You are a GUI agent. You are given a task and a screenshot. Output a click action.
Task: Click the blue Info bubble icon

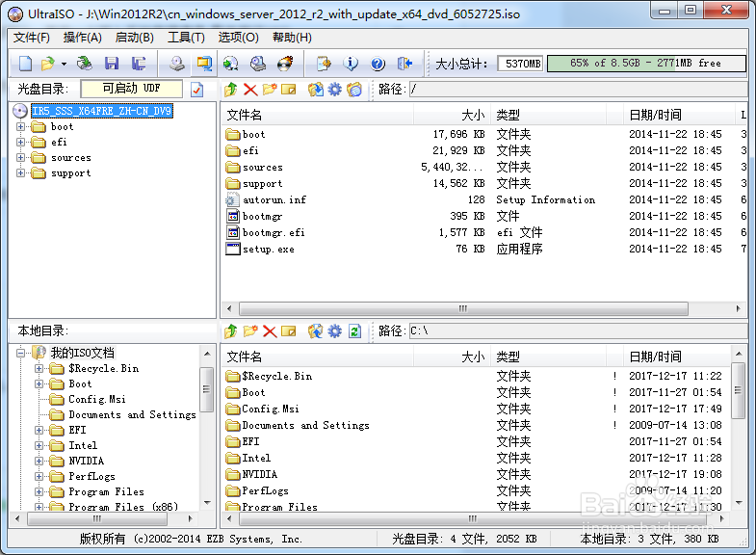coord(351,64)
